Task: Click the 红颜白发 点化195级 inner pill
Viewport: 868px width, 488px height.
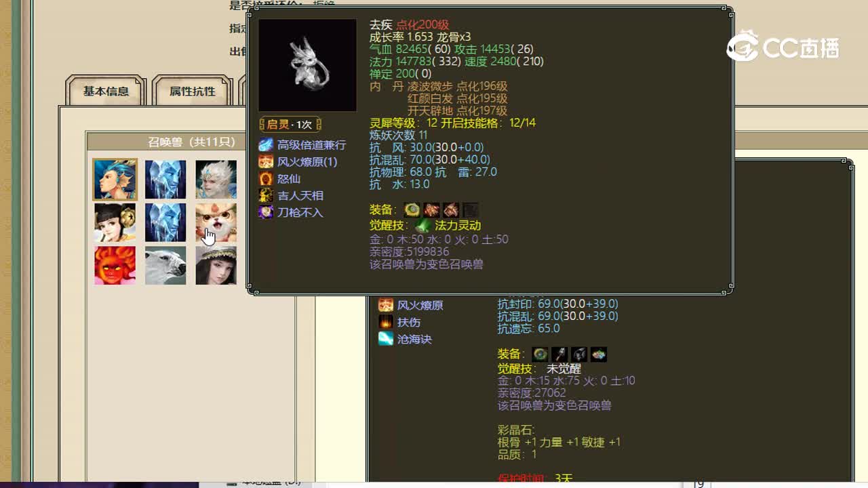Action: 458,98
